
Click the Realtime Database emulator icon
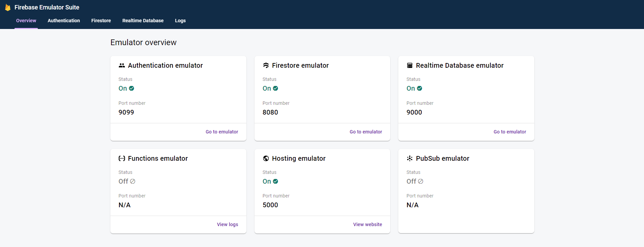click(x=410, y=65)
